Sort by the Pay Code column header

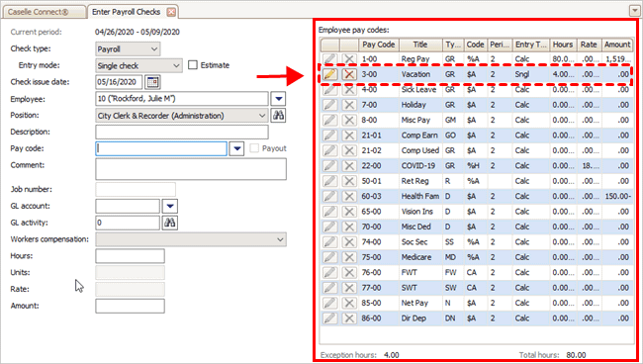[379, 45]
